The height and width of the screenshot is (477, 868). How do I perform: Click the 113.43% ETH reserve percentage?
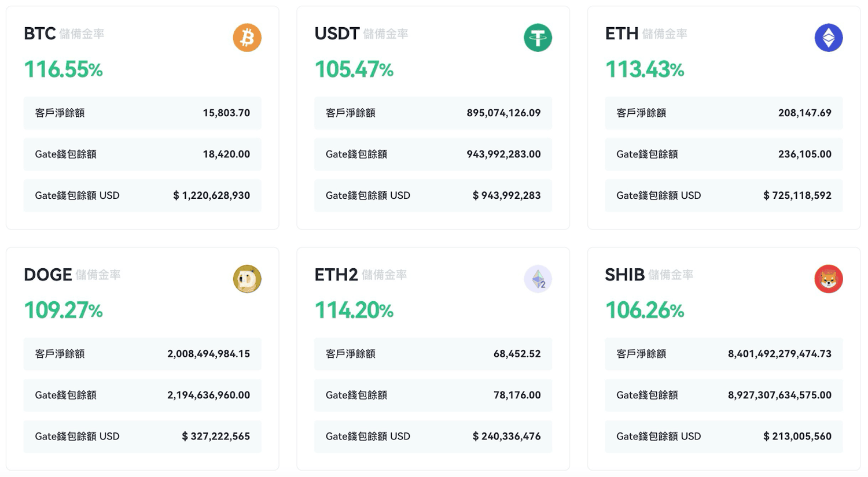tap(644, 70)
